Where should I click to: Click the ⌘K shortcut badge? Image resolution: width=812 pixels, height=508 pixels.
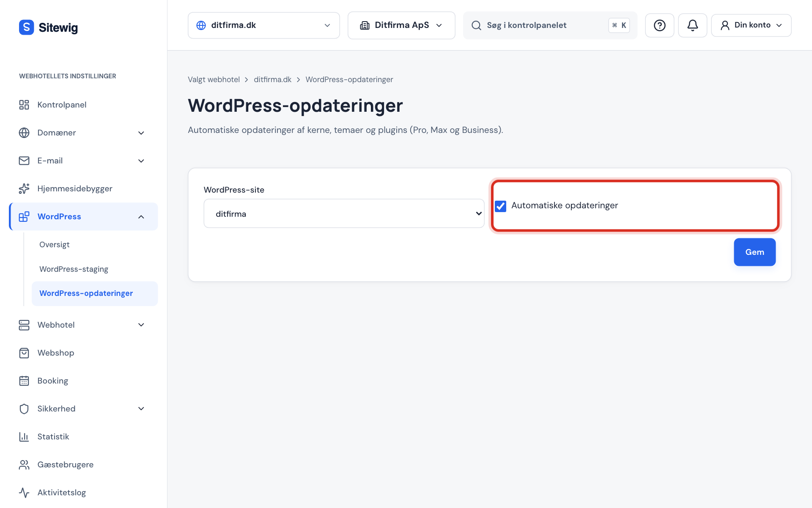tap(619, 25)
